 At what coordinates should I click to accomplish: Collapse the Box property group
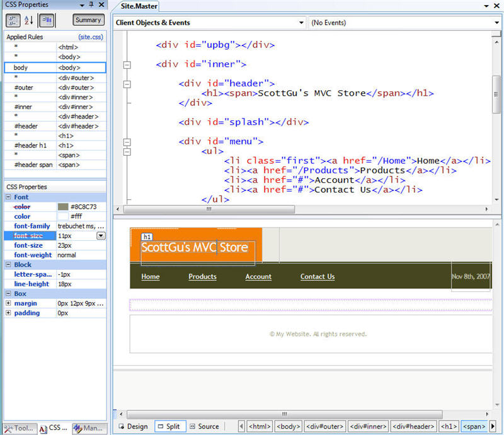(8, 293)
